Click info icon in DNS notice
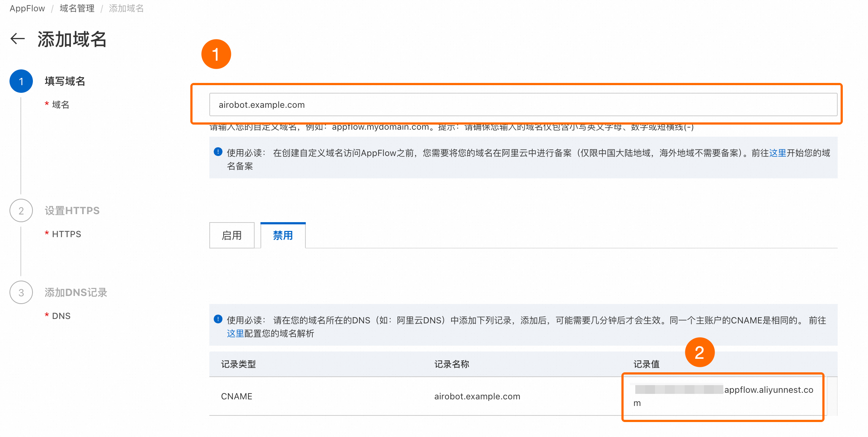This screenshot has width=868, height=437. (218, 319)
